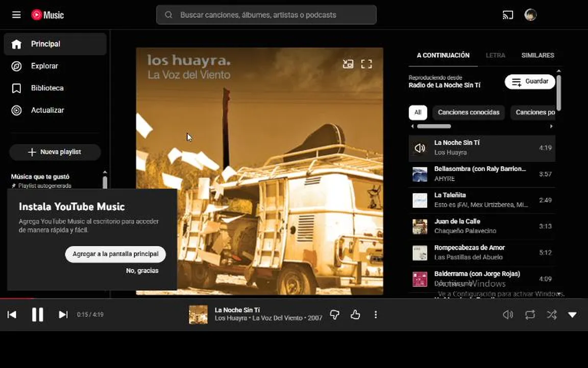Viewport: 588px width, 368px height.
Task: Click Los Huayra artist under queue song
Action: tap(450, 152)
